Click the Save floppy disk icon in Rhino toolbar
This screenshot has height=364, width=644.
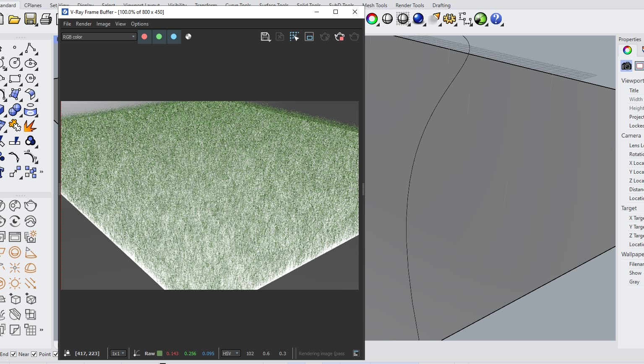point(30,19)
